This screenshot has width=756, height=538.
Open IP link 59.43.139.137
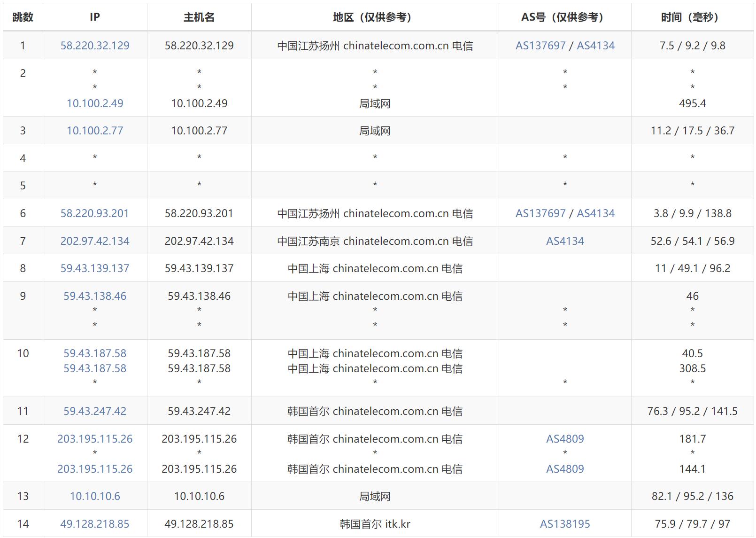pos(95,268)
